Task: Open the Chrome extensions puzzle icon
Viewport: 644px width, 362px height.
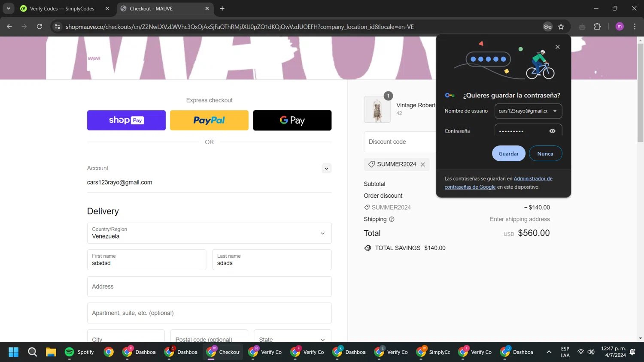Action: point(597,27)
